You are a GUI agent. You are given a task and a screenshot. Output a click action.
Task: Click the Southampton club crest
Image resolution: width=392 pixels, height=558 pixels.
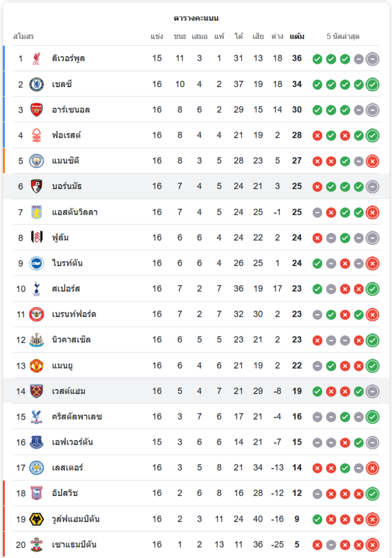37,545
